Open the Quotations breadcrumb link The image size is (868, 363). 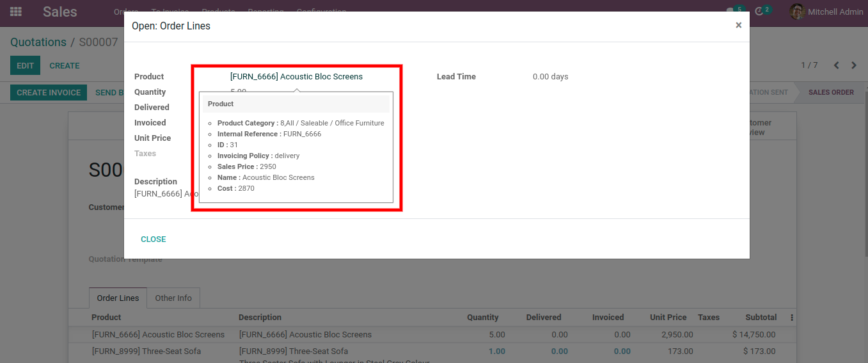pyautogui.click(x=38, y=42)
